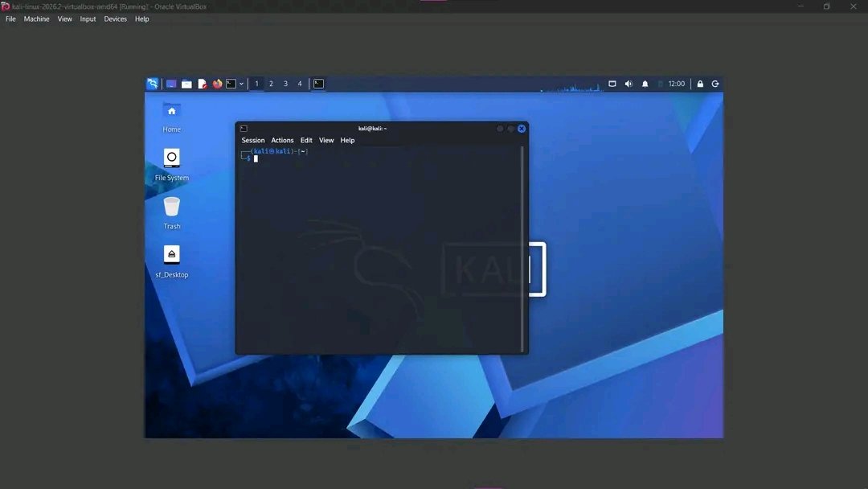
Task: Switch to workspace 1
Action: [x=256, y=84]
